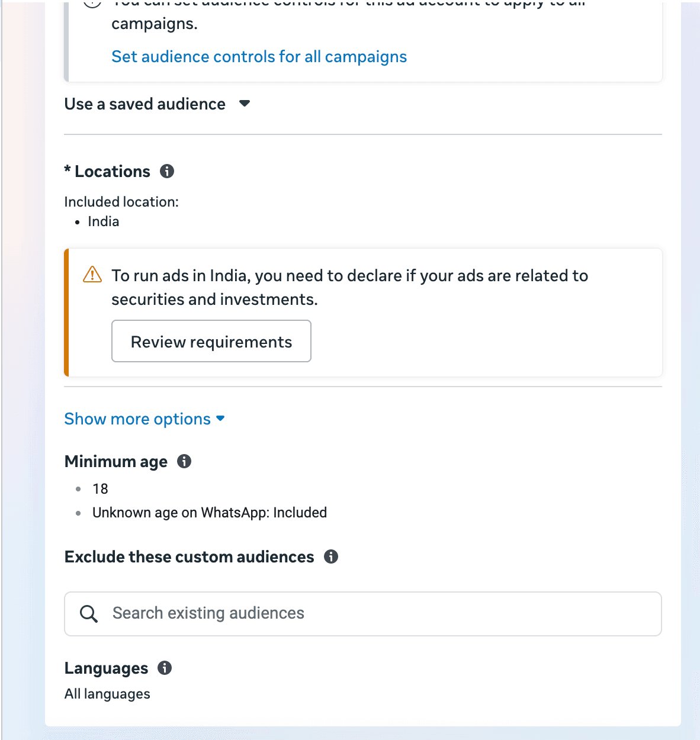Click Unknown age on WhatsApp: Included
The height and width of the screenshot is (740, 700).
point(209,513)
